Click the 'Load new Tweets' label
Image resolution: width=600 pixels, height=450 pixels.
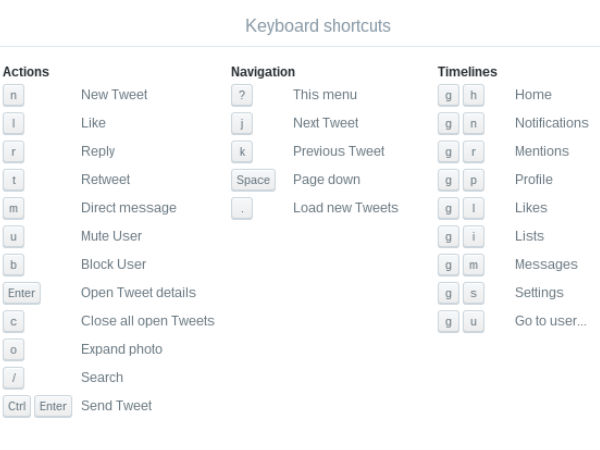(345, 208)
